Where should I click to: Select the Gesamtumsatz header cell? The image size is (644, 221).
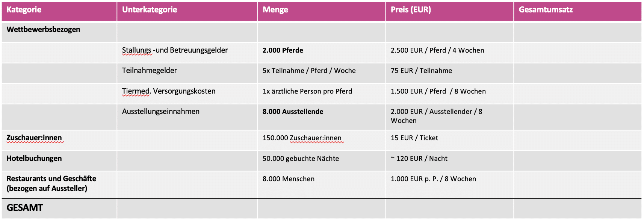(x=577, y=11)
